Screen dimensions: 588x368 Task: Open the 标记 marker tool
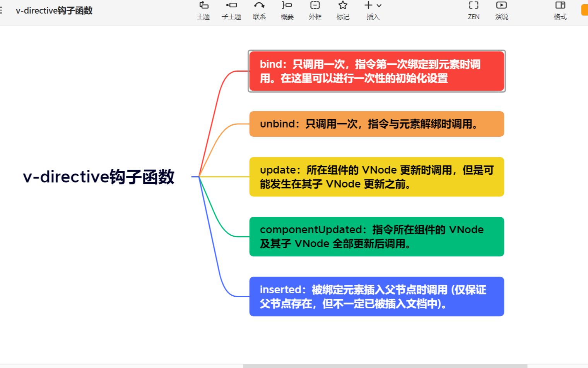click(343, 10)
